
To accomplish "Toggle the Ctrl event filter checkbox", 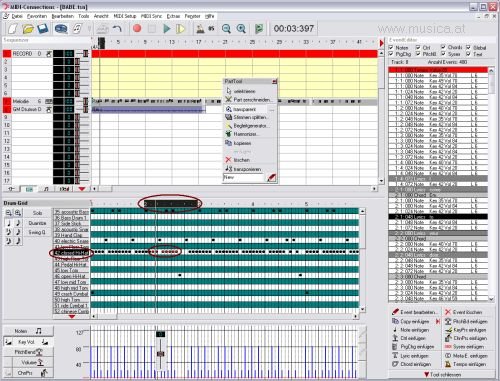I will [418, 48].
